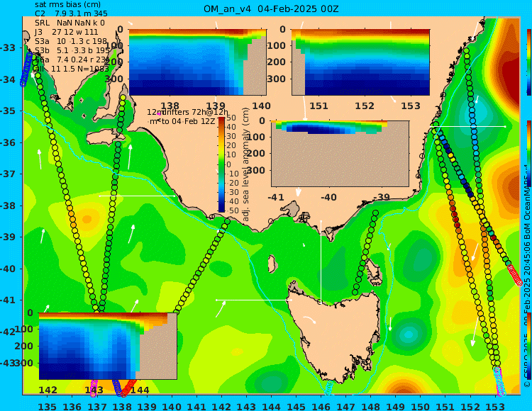
Task: Click latitude axis label -38
Action: 8,205
